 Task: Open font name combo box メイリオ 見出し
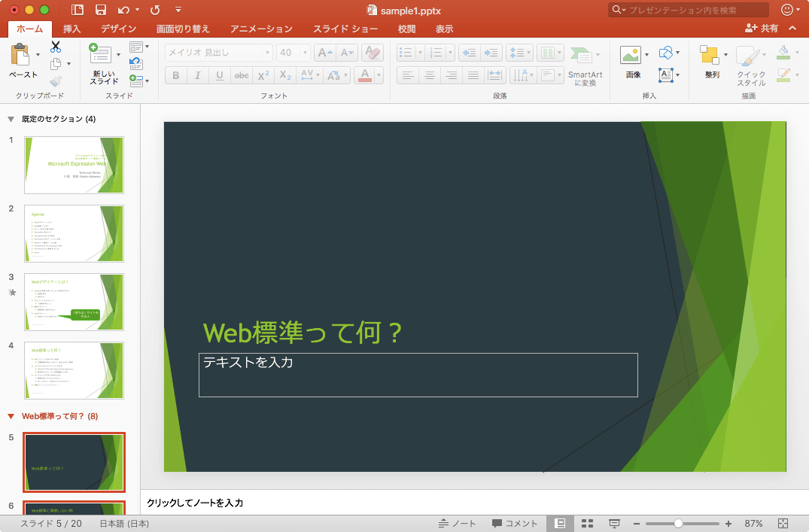218,53
